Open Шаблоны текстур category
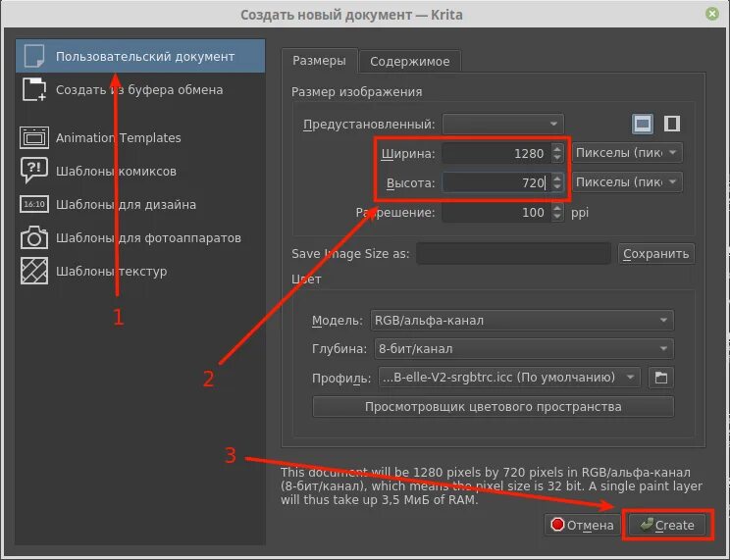Viewport: 730px width, 560px height. click(140, 271)
